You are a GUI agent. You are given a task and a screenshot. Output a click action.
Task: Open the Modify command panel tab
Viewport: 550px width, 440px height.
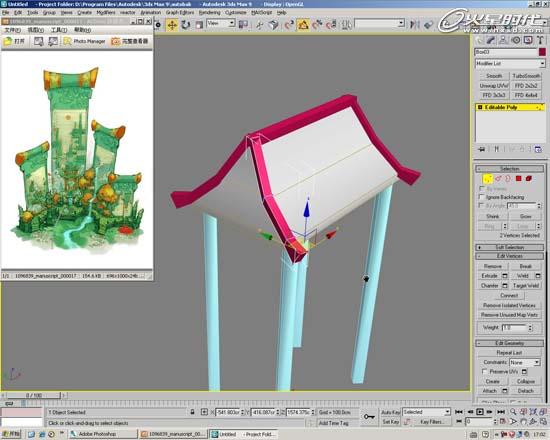(x=491, y=40)
